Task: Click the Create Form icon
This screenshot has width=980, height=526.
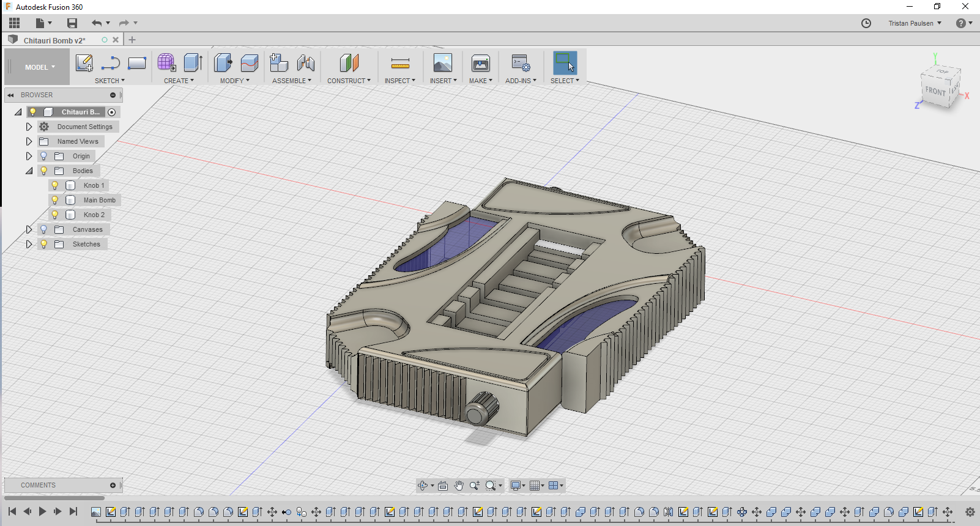Action: coord(166,63)
